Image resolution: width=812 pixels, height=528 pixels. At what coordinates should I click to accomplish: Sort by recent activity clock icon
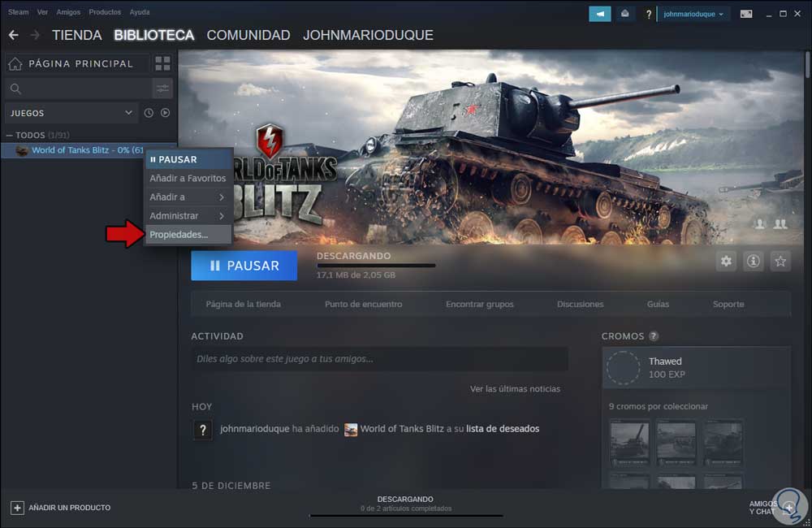pyautogui.click(x=149, y=113)
